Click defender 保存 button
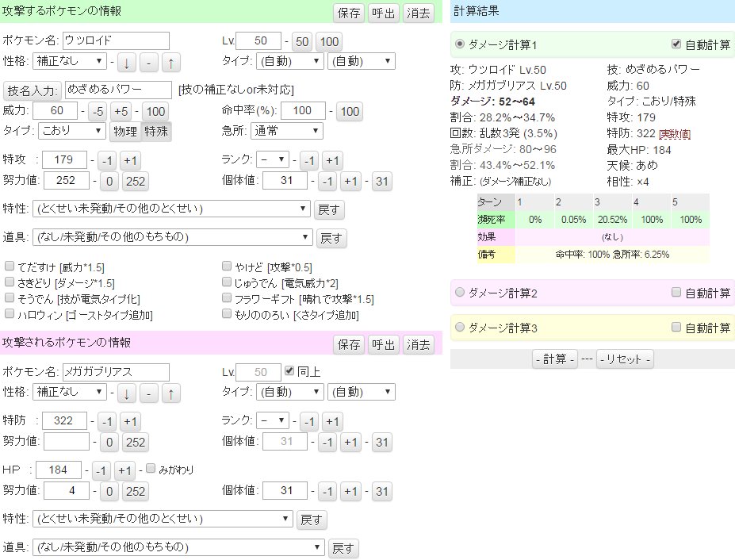This screenshot has height=560, width=735. click(x=349, y=345)
